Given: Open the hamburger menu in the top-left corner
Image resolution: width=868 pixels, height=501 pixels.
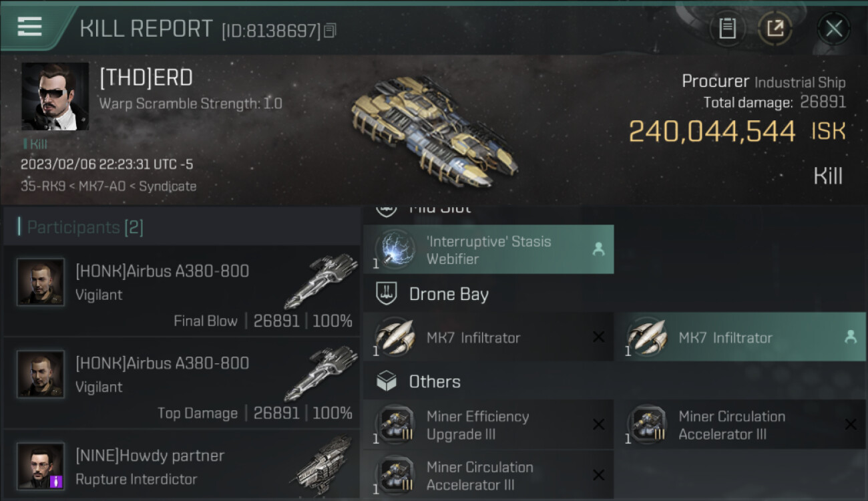Looking at the screenshot, I should 29,27.
